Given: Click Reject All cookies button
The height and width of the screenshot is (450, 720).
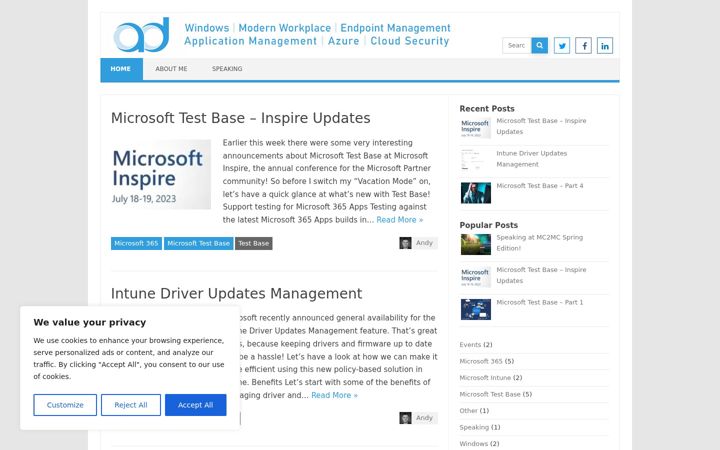Looking at the screenshot, I should click(x=131, y=405).
